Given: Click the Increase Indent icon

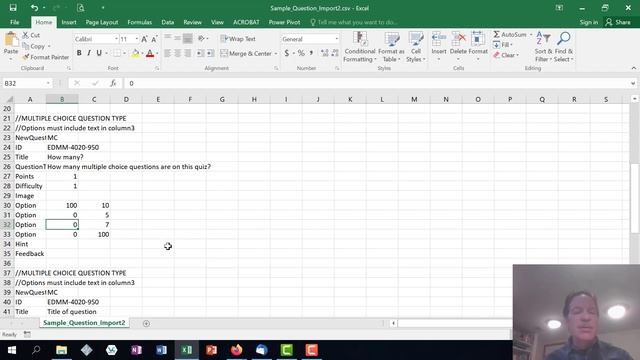Looking at the screenshot, I should click(211, 53).
